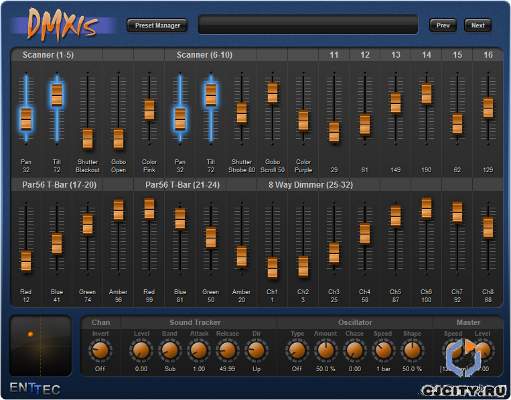The height and width of the screenshot is (400, 511).
Task: Click the Sound Tracker section label
Action: tap(195, 323)
